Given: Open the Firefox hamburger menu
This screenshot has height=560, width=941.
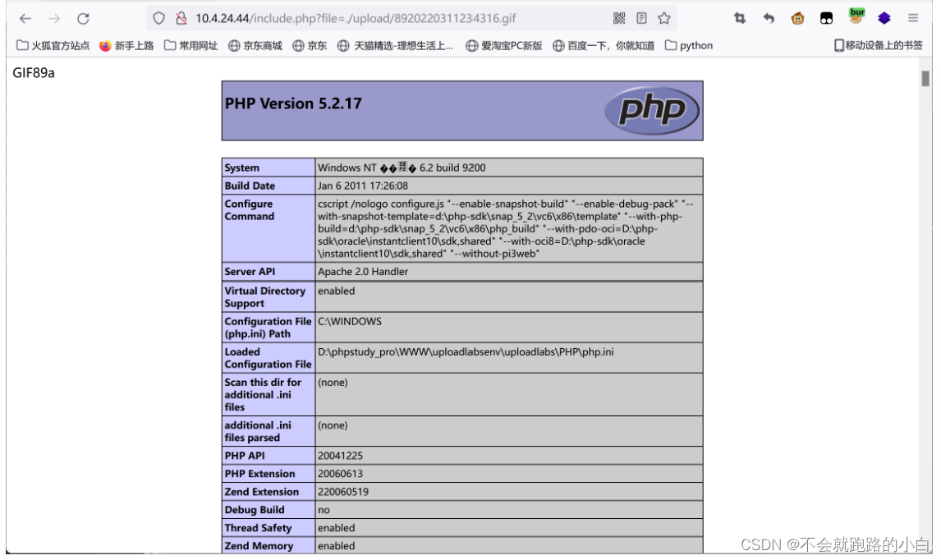Looking at the screenshot, I should pos(913,19).
